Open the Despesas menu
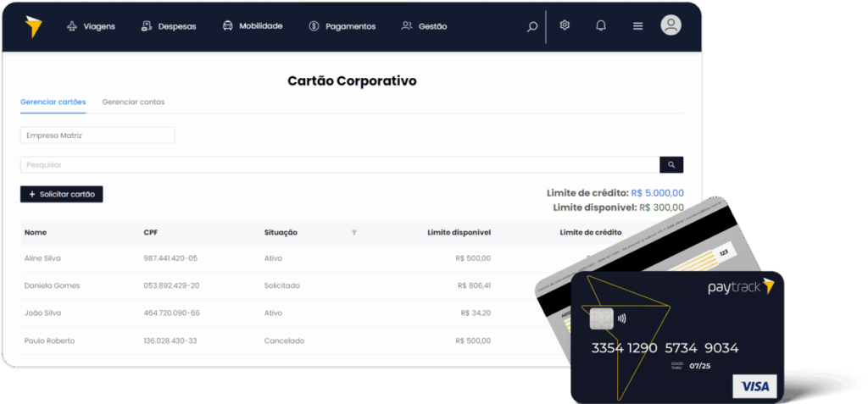Image resolution: width=868 pixels, height=404 pixels. [x=169, y=26]
